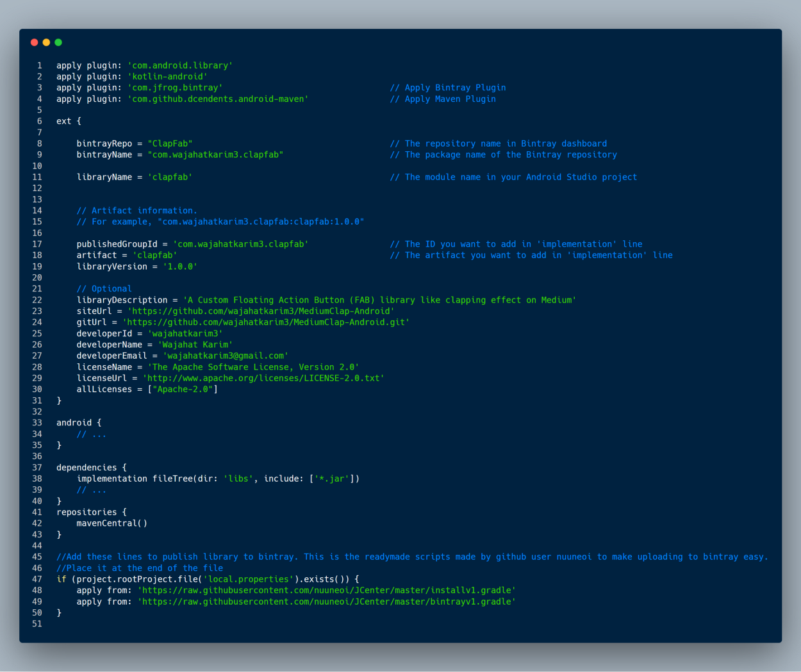The height and width of the screenshot is (672, 801).
Task: Click the '// Artifact information.' comment
Action: point(137,210)
